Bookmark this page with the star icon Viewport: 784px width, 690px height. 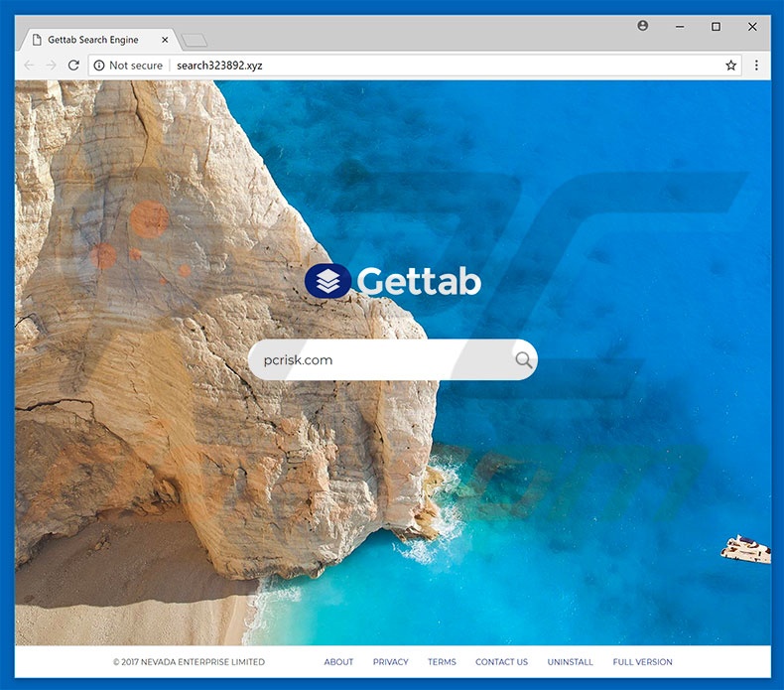(731, 66)
